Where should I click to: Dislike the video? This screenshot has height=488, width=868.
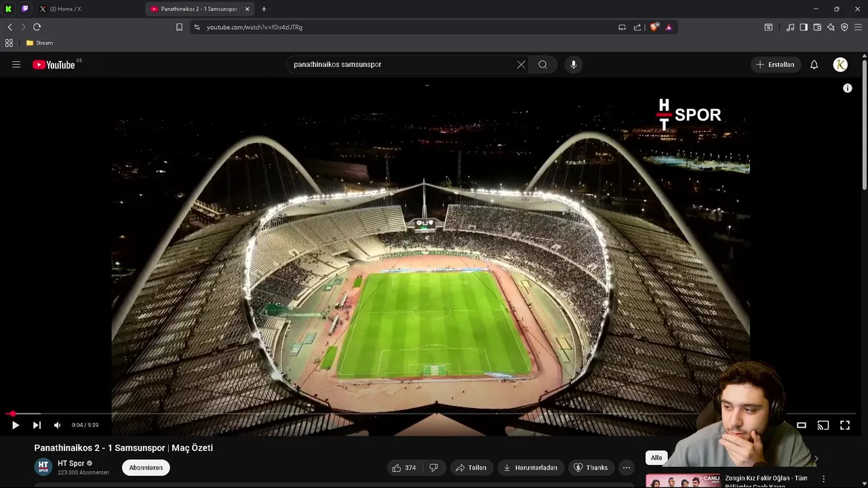(434, 468)
